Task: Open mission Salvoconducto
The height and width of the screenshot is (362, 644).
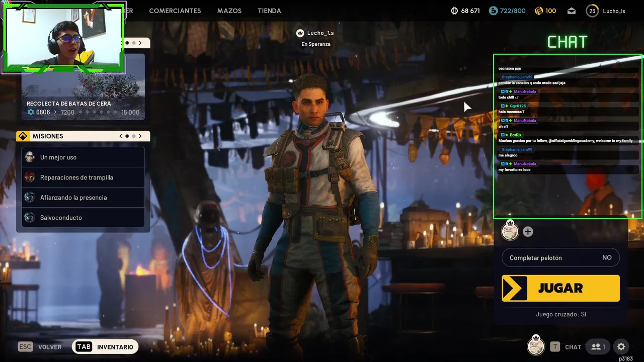Action: coord(83,217)
